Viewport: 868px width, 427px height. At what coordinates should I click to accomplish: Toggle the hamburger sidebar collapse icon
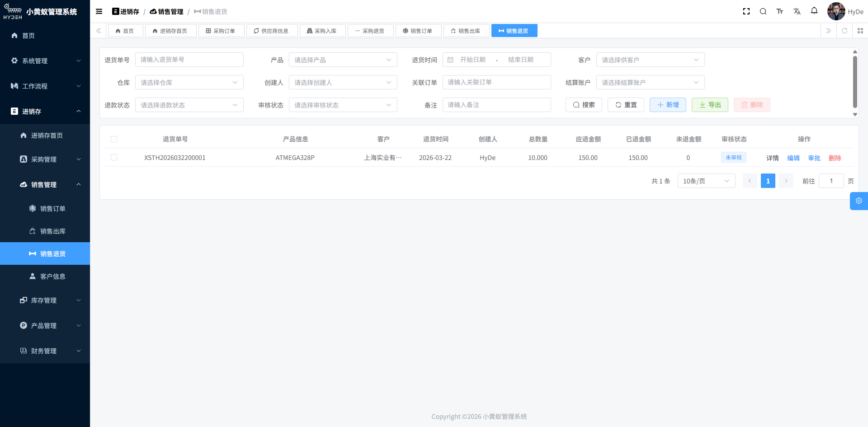(99, 12)
